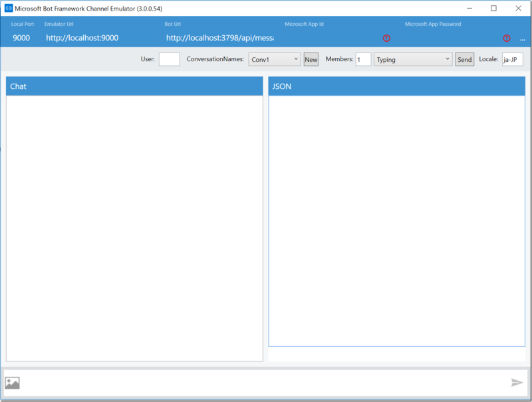Click the Microsoft App Password error icon
Image resolution: width=532 pixels, height=402 pixels.
507,39
